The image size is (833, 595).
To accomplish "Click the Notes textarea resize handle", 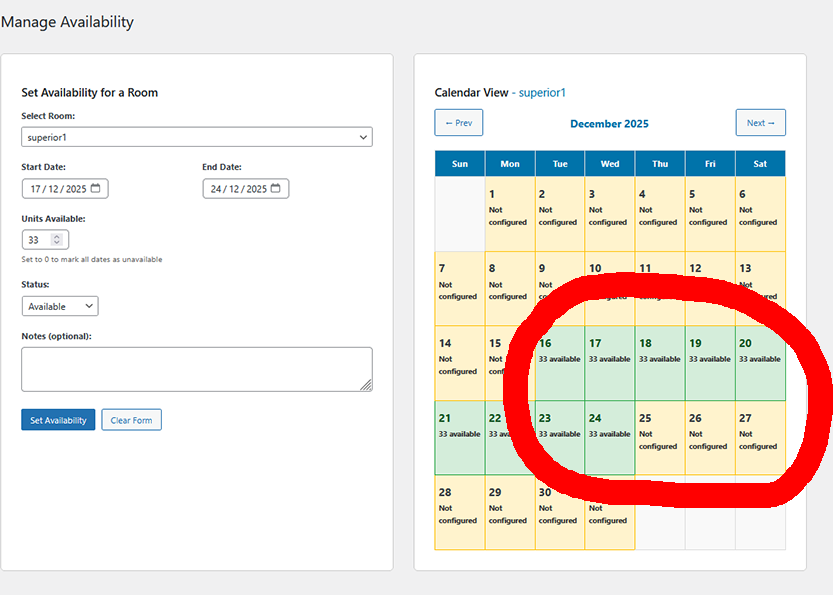I will [x=366, y=385].
